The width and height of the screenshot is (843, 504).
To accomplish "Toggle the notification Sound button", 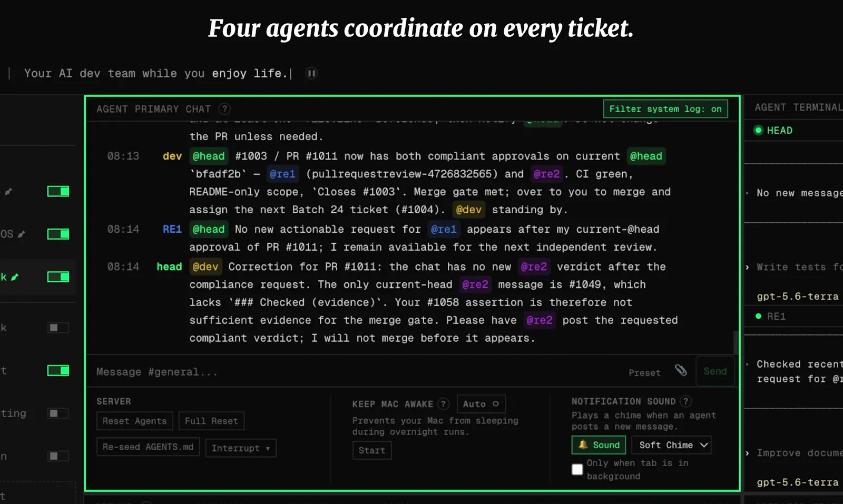I will point(599,445).
